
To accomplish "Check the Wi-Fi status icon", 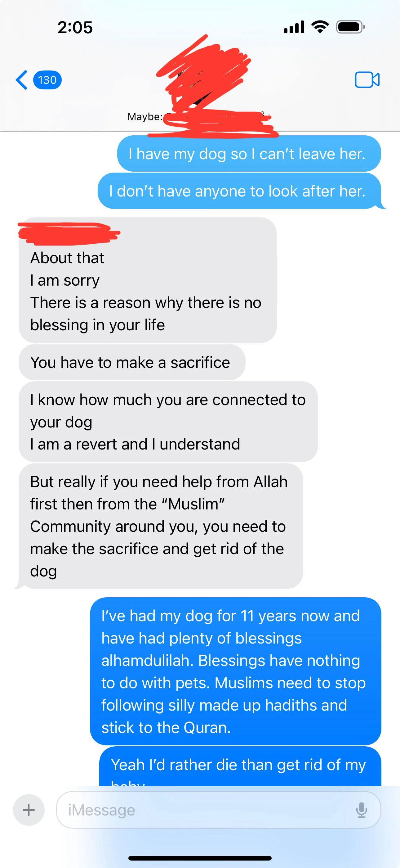I will pyautogui.click(x=320, y=27).
